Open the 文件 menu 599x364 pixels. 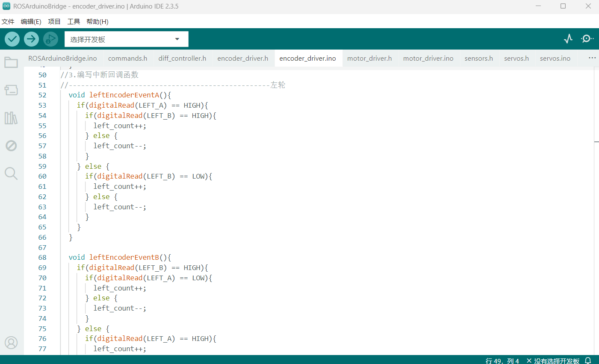pos(8,21)
